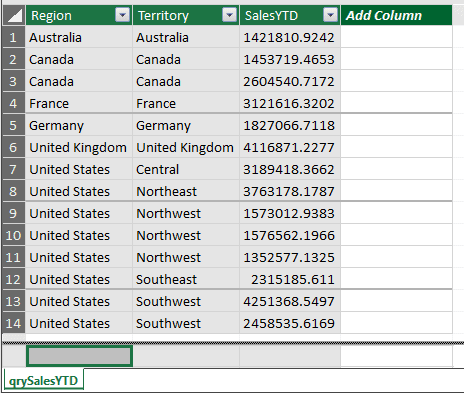Click Territory cell 'Germany' in row 5
This screenshot has width=464, height=393.
click(186, 125)
